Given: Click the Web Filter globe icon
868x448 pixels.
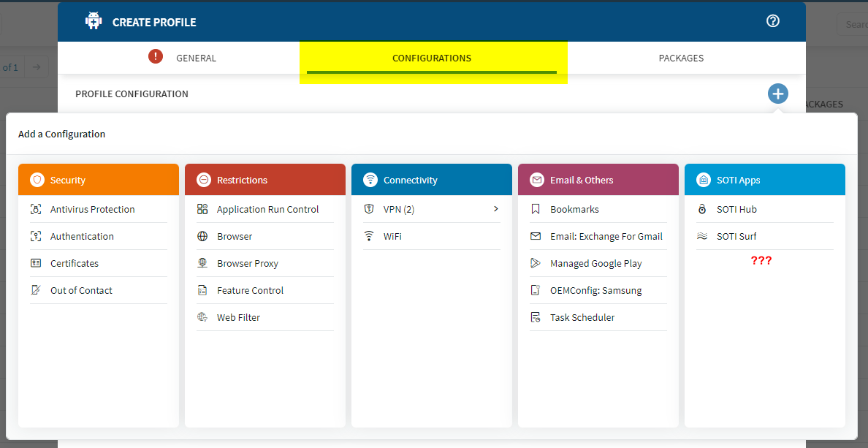Looking at the screenshot, I should point(202,317).
